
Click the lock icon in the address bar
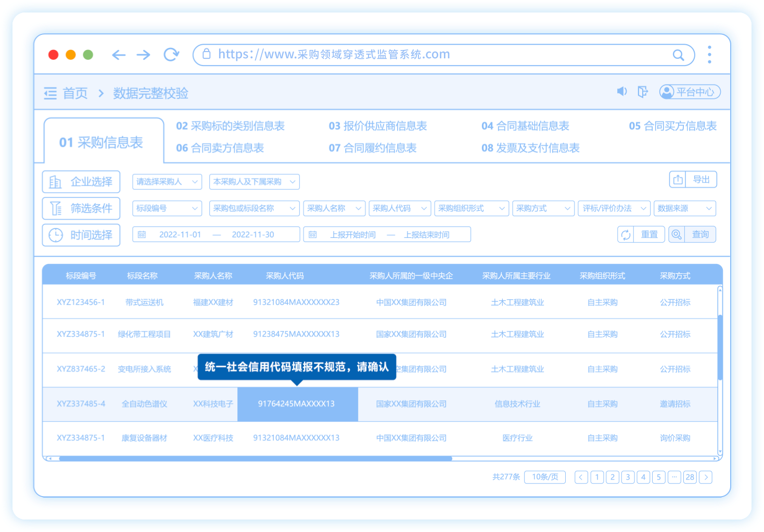tap(207, 54)
